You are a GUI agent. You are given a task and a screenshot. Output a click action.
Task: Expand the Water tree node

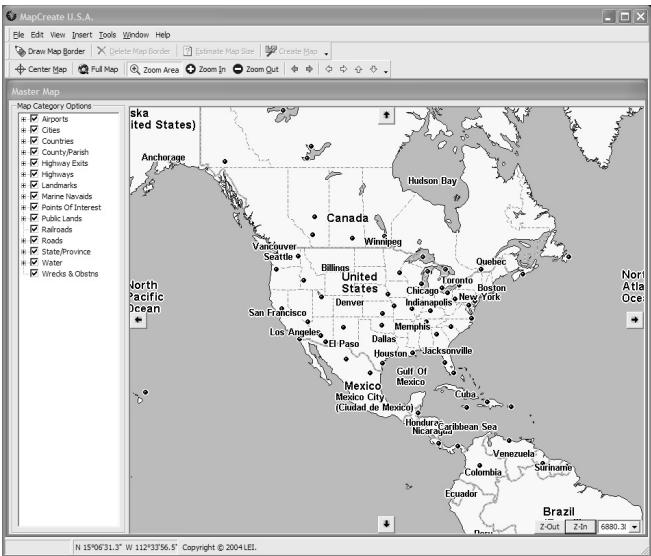(x=24, y=262)
